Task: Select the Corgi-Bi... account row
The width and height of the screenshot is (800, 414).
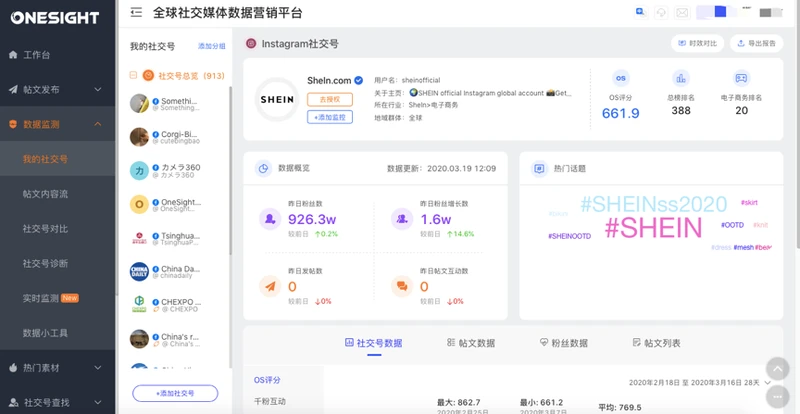Action: coord(176,137)
